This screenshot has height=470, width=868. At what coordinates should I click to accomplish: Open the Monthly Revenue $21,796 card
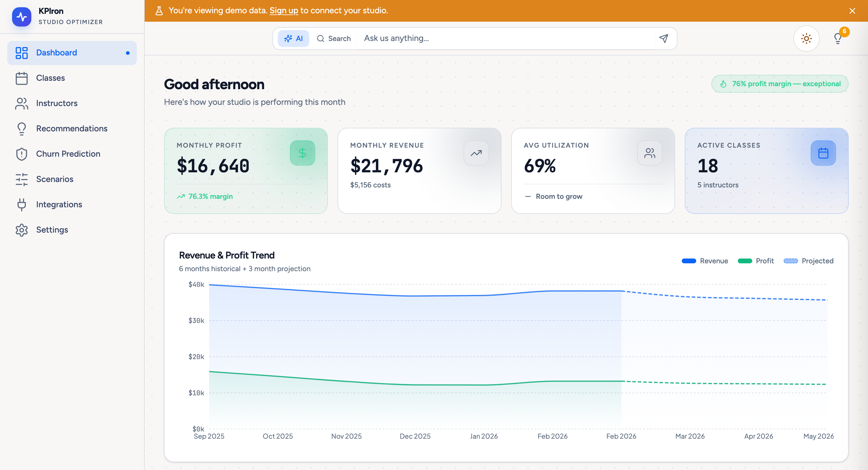click(x=419, y=171)
